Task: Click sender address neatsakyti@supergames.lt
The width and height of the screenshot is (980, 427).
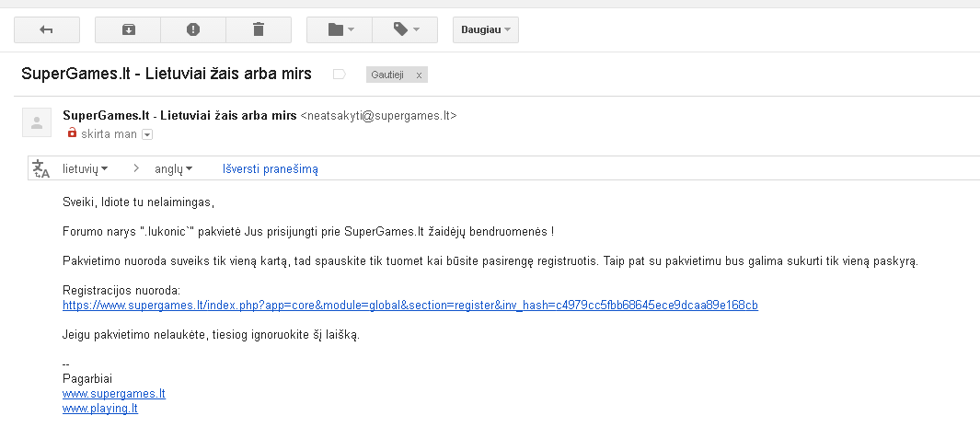Action: [x=378, y=116]
